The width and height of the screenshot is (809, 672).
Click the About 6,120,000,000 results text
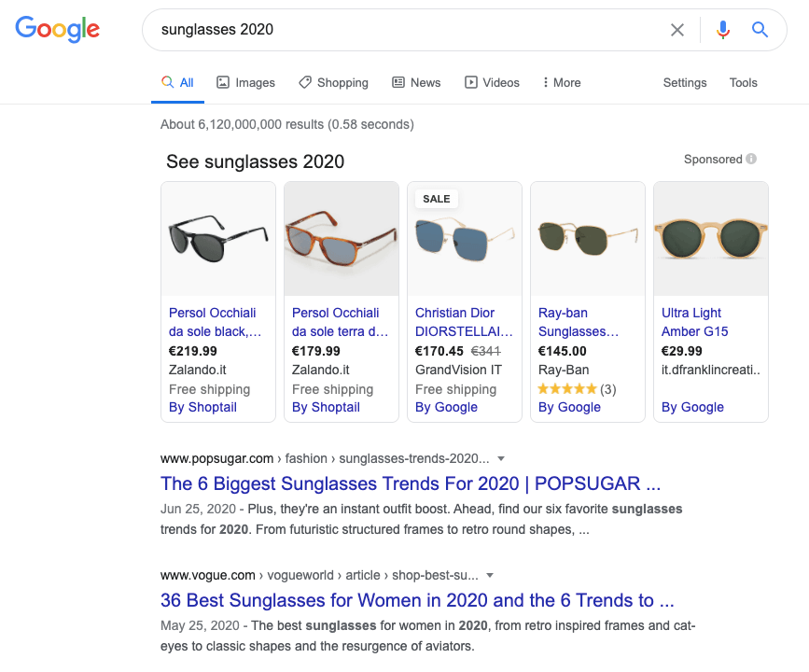pyautogui.click(x=287, y=124)
